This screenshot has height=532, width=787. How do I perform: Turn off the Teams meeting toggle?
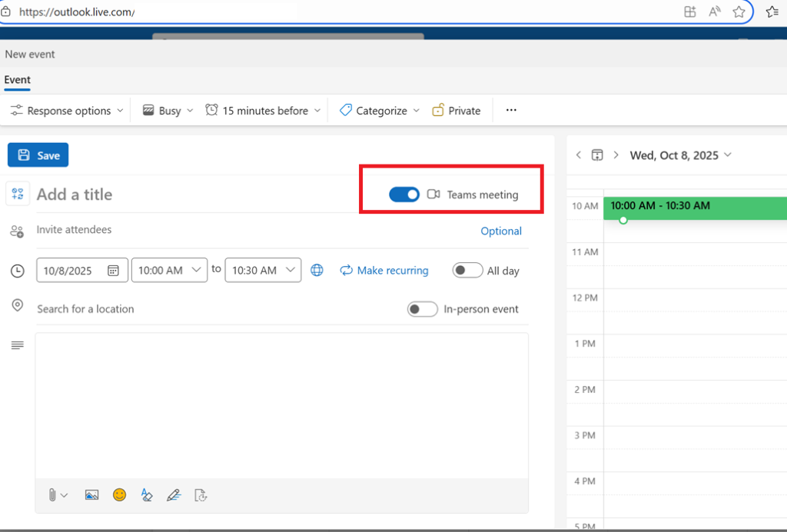click(x=404, y=195)
